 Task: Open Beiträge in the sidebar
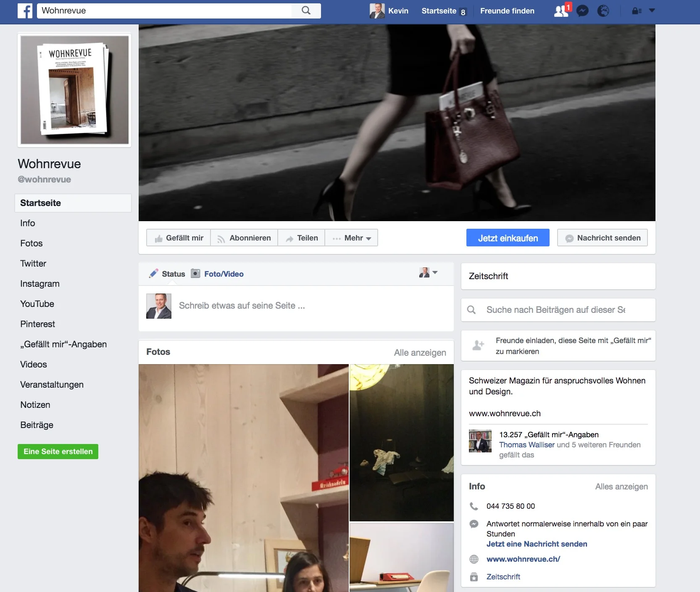pyautogui.click(x=37, y=425)
